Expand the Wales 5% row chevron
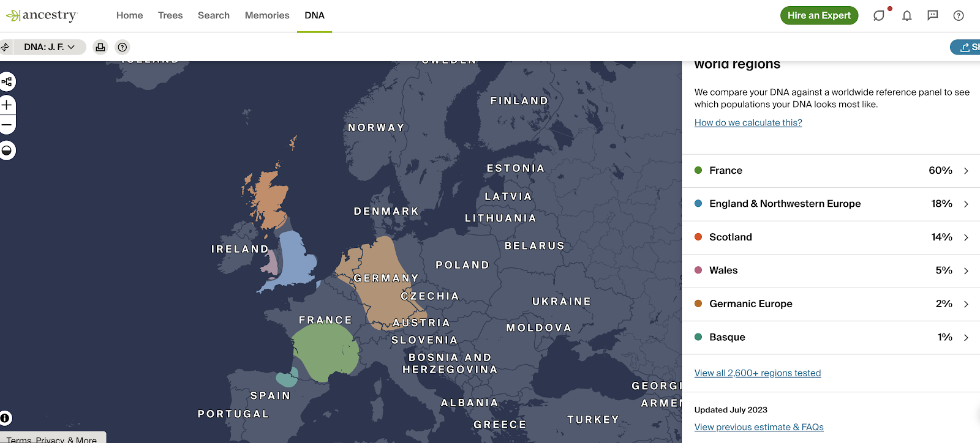This screenshot has height=443, width=980. pyautogui.click(x=966, y=271)
